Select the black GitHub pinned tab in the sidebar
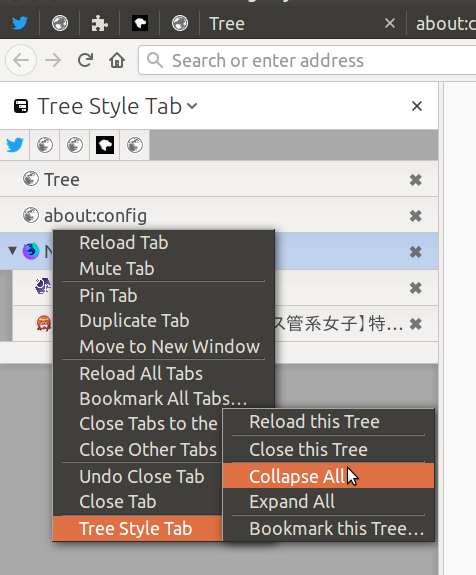476x575 pixels. (105, 145)
